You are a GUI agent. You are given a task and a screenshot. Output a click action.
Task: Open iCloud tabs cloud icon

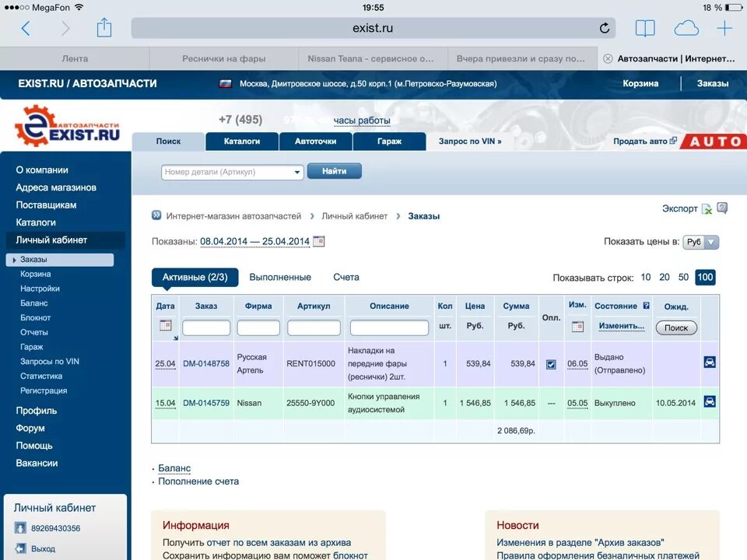(686, 29)
